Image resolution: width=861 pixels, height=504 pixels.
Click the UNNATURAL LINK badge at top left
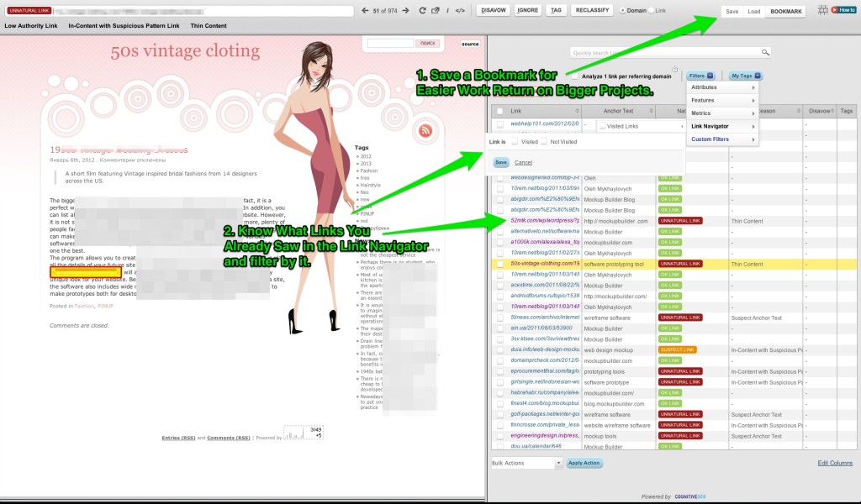coord(29,10)
